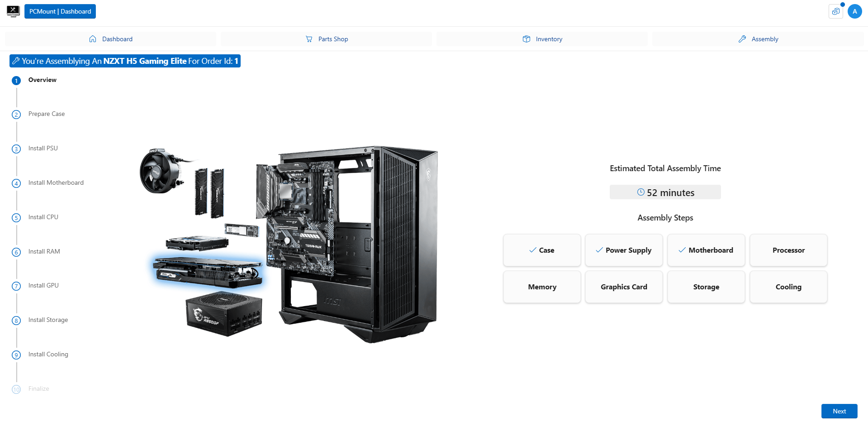Open the Processor step card

point(788,250)
